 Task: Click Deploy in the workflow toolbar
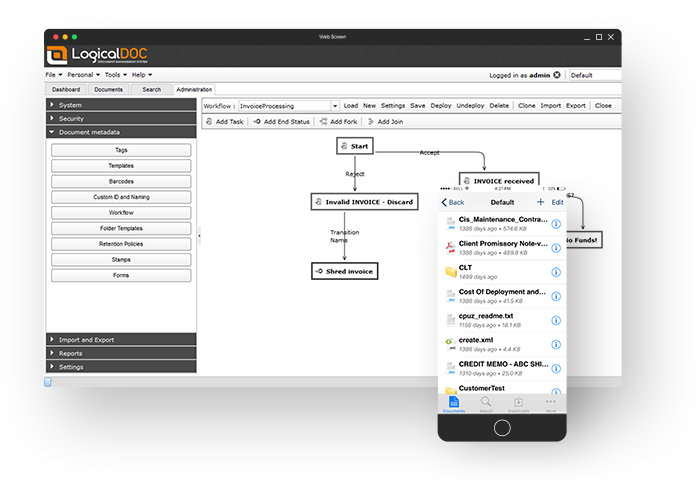tap(441, 106)
